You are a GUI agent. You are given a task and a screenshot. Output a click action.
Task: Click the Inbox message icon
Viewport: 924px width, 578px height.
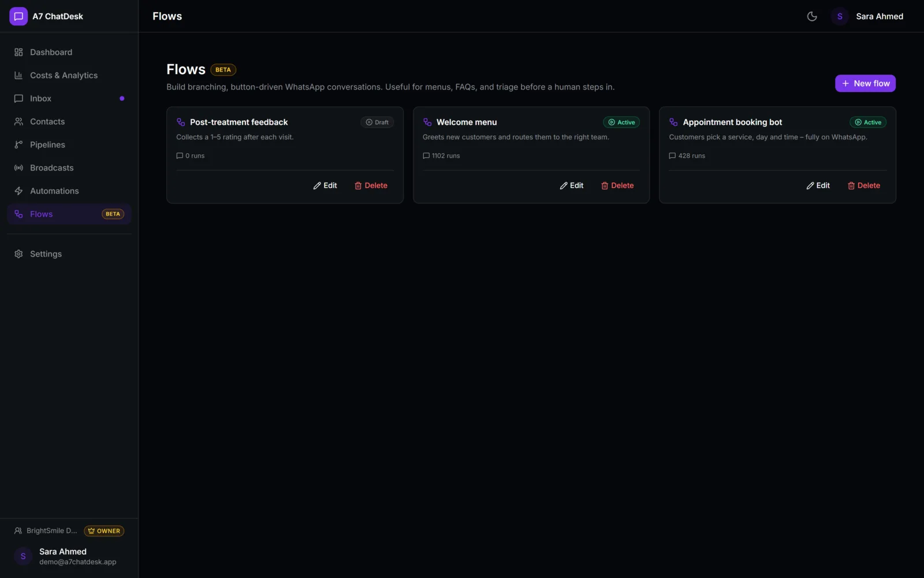[x=18, y=98]
